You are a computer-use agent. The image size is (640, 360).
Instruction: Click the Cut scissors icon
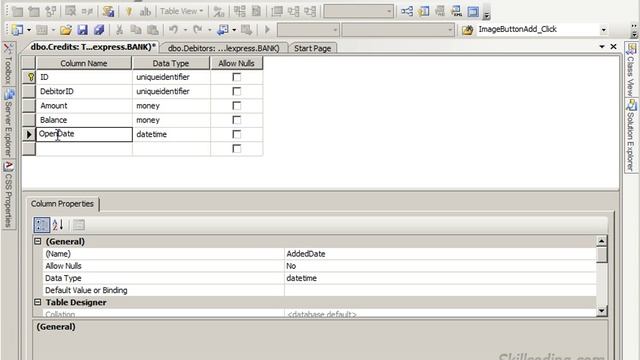119,29
